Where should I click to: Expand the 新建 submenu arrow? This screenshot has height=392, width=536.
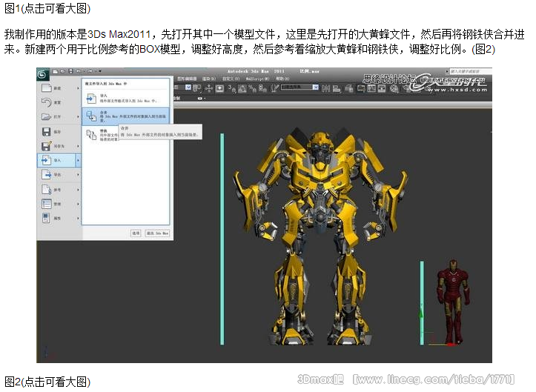pyautogui.click(x=79, y=88)
